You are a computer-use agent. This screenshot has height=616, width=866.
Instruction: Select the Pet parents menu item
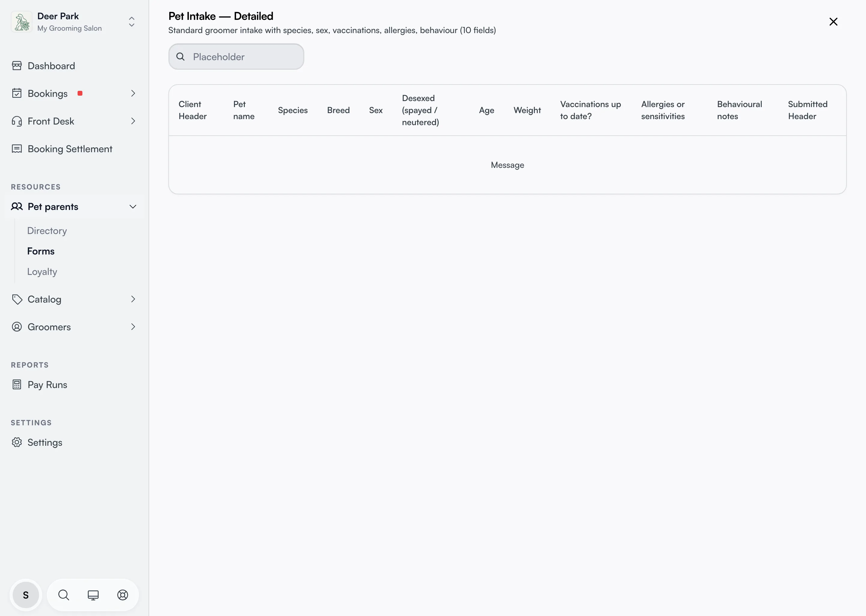coord(53,206)
